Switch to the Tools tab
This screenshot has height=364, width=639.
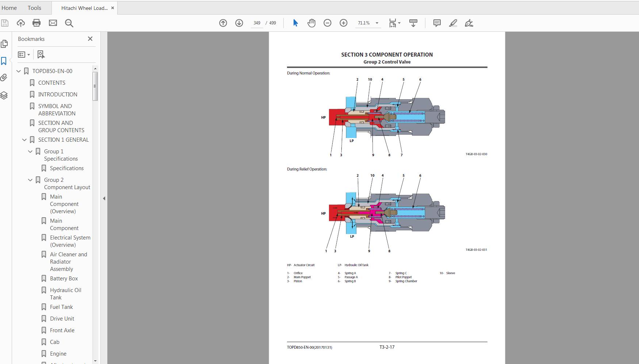(x=34, y=8)
